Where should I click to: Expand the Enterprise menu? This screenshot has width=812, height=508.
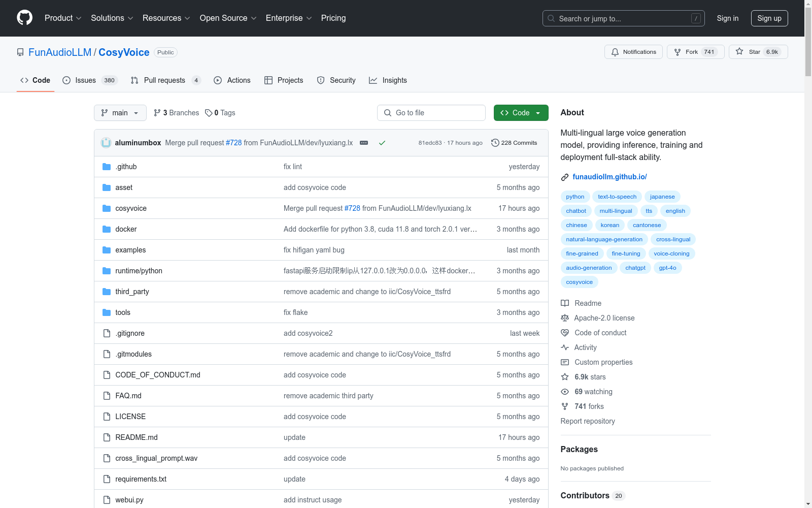289,18
